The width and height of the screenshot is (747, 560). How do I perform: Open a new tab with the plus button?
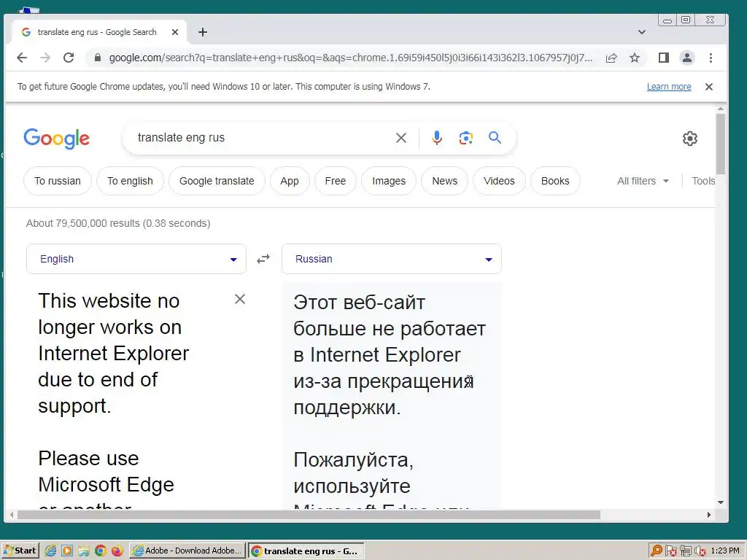(x=203, y=32)
